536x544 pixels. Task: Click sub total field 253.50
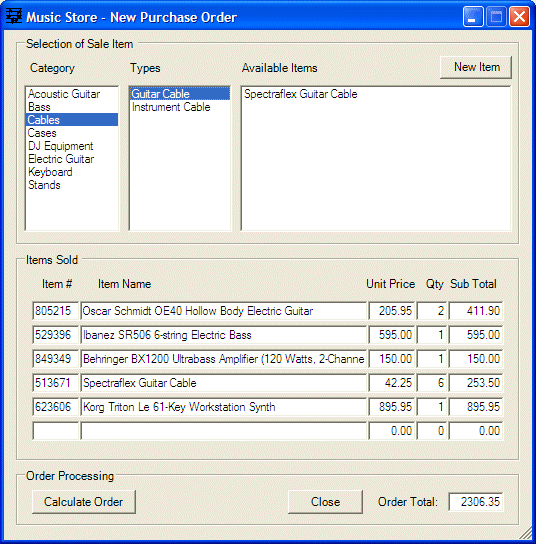tap(476, 383)
